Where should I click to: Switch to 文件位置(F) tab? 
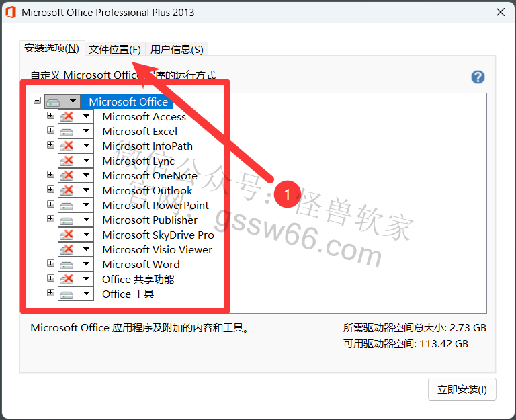[114, 49]
